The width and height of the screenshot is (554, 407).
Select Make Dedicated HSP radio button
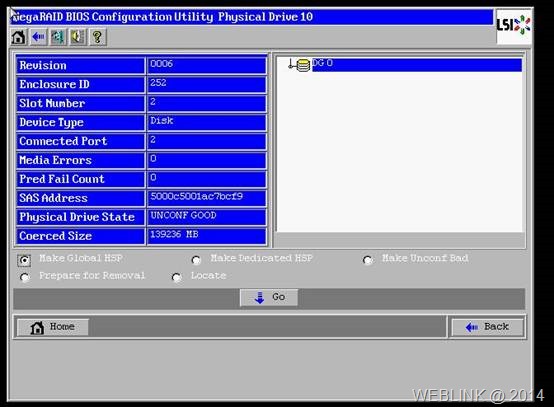click(x=196, y=260)
